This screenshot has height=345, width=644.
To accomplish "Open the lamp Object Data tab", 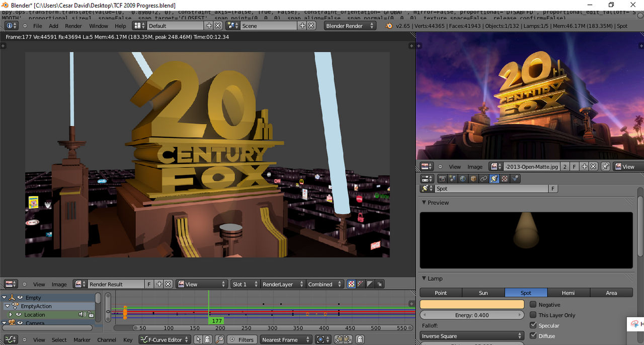I will (494, 179).
